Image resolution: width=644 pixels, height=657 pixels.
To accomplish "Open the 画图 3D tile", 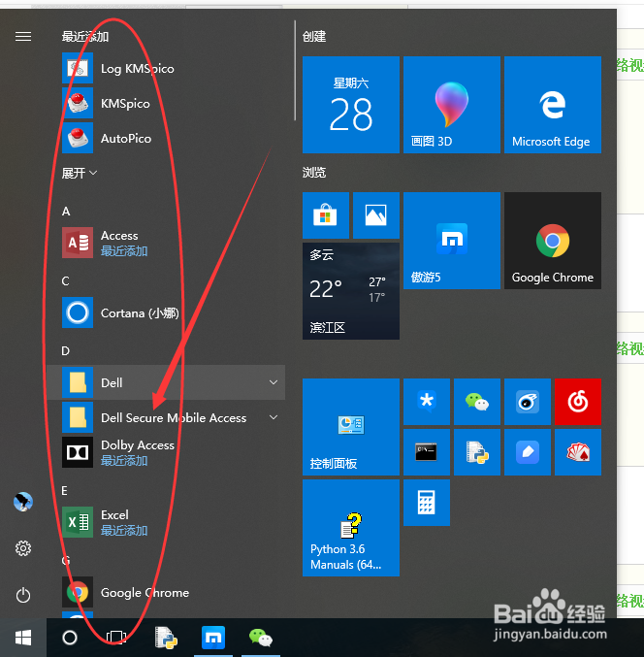I will [452, 105].
